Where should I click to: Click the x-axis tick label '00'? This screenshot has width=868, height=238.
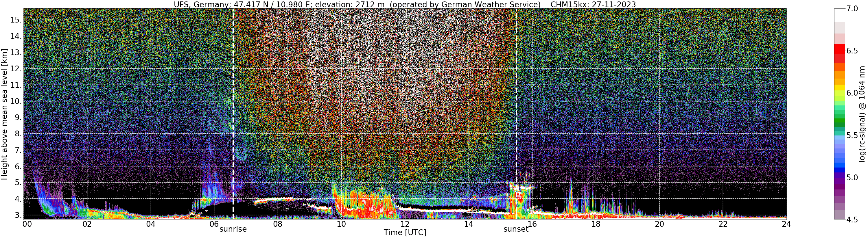(x=27, y=224)
